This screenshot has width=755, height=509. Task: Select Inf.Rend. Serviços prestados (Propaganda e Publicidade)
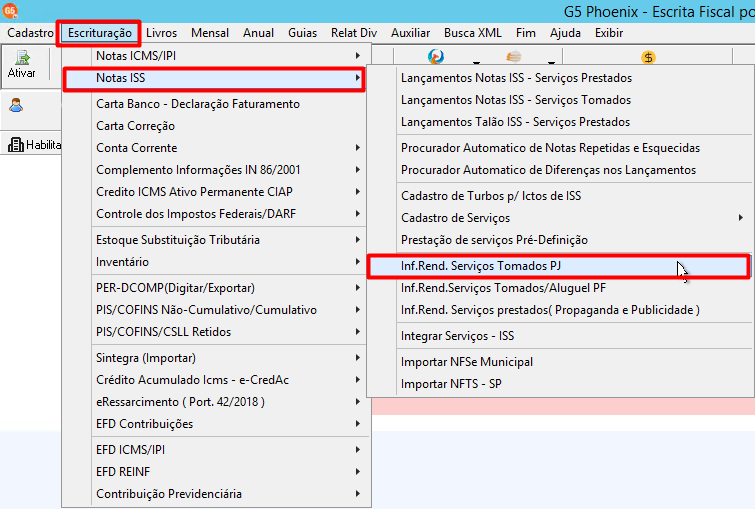(x=561, y=310)
